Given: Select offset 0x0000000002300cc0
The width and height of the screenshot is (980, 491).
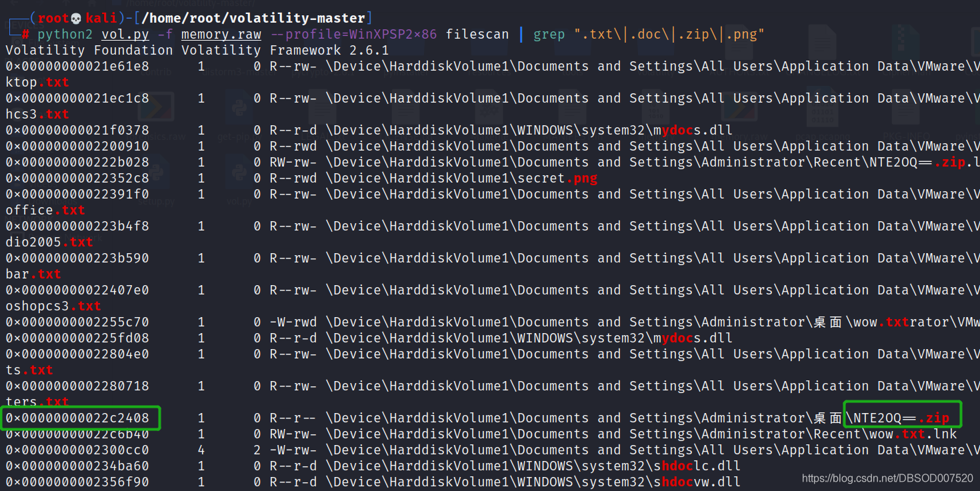Looking at the screenshot, I should [x=77, y=450].
